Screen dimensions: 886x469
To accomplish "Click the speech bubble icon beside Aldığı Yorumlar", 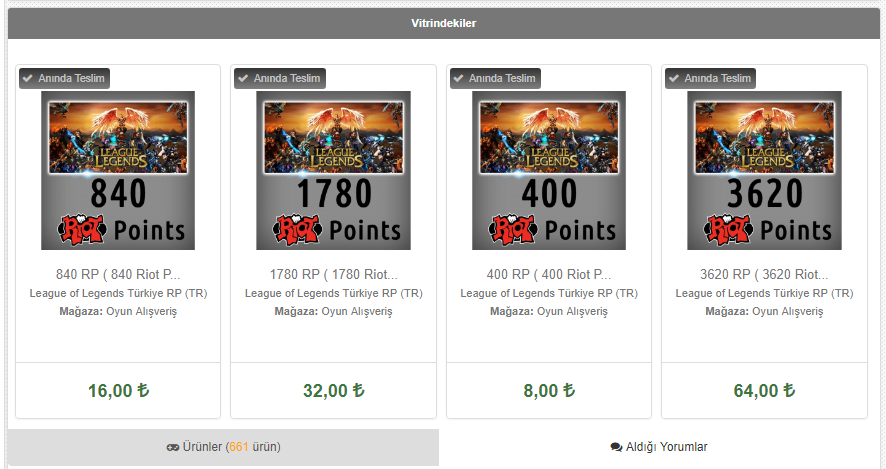I will (616, 447).
